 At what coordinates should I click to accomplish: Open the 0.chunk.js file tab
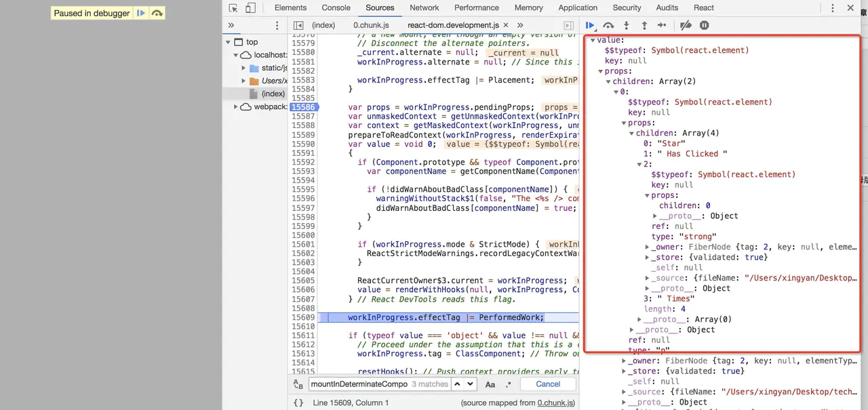(371, 26)
